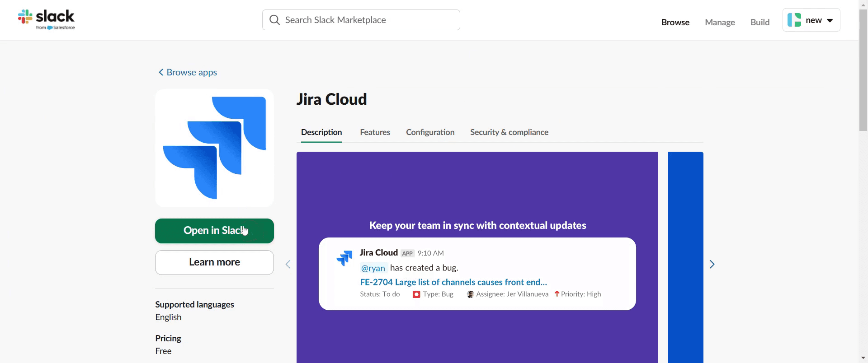This screenshot has height=363, width=868.
Task: Click the 9:10 AM timestamp
Action: click(x=430, y=253)
